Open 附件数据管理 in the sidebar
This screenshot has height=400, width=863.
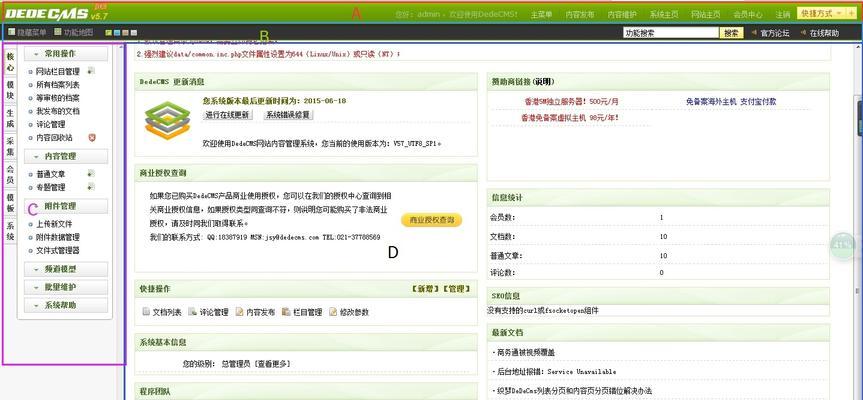pyautogui.click(x=58, y=237)
